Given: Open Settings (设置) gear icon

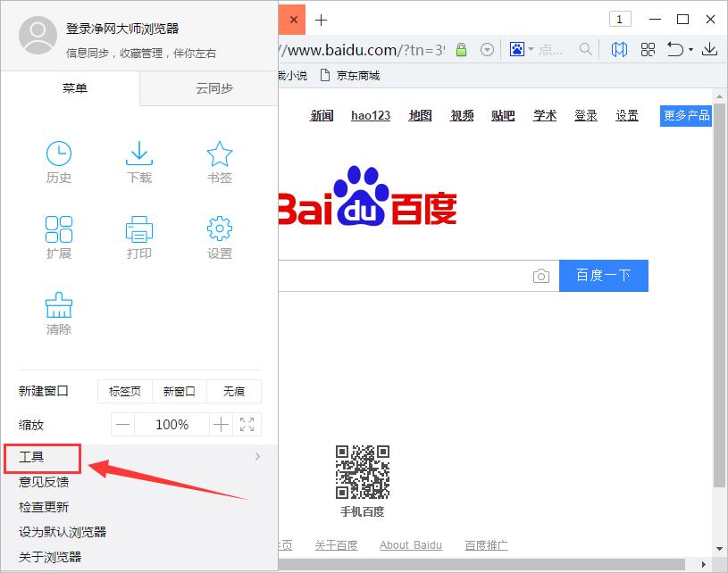Looking at the screenshot, I should 220,237.
